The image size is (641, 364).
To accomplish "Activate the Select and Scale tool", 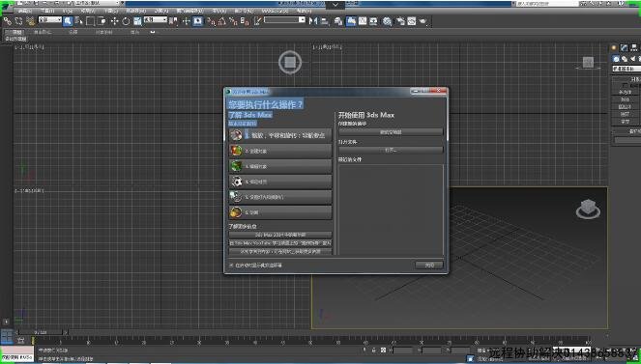I will [x=137, y=21].
